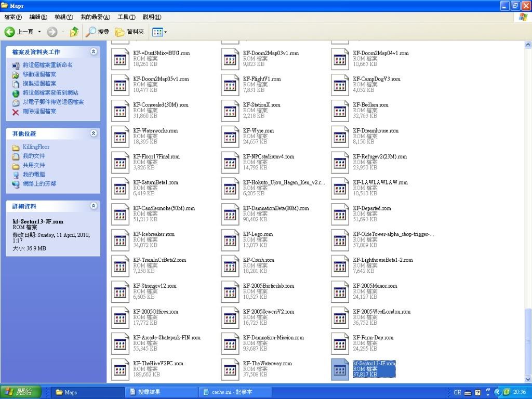Image resolution: width=532 pixels, height=399 pixels.
Task: Click the Up folder toolbar icon
Action: click(74, 32)
